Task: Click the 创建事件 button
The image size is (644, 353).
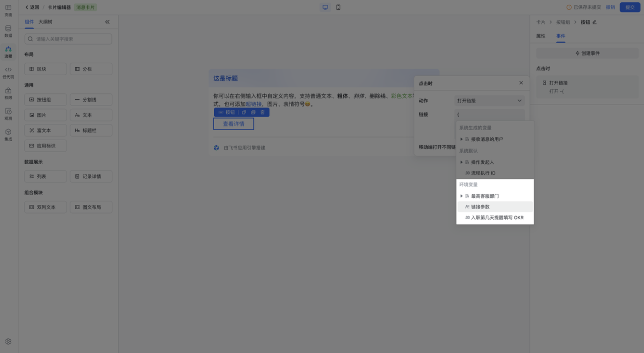Action: click(x=587, y=53)
